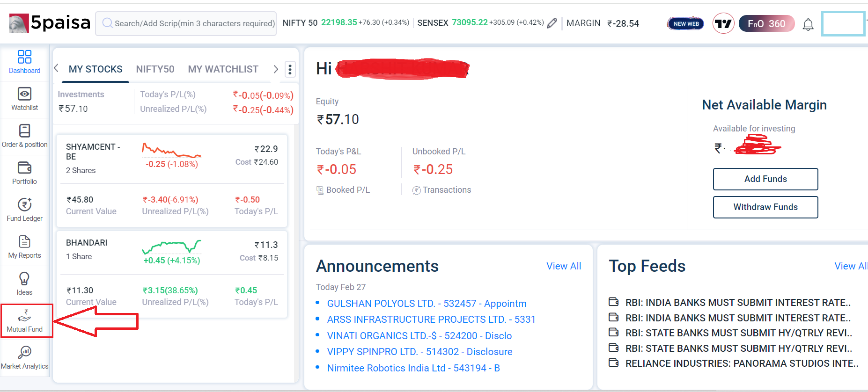868x392 pixels.
Task: Switch to the MY WATCHLIST tab
Action: coord(223,69)
